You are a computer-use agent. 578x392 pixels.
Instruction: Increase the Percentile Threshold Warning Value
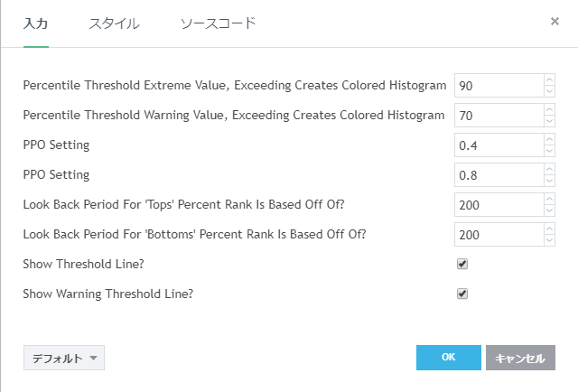[549, 110]
